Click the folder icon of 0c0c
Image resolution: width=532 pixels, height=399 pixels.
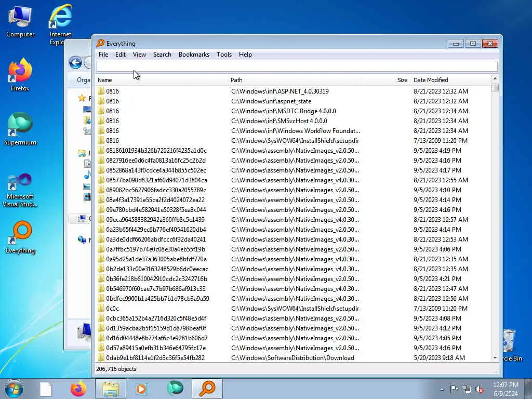[101, 309]
